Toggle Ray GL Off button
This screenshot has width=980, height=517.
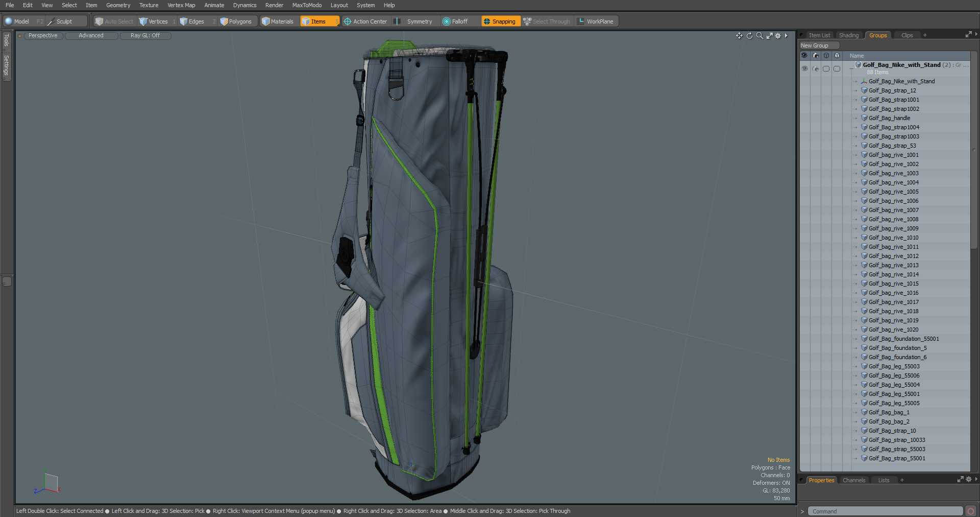click(145, 36)
